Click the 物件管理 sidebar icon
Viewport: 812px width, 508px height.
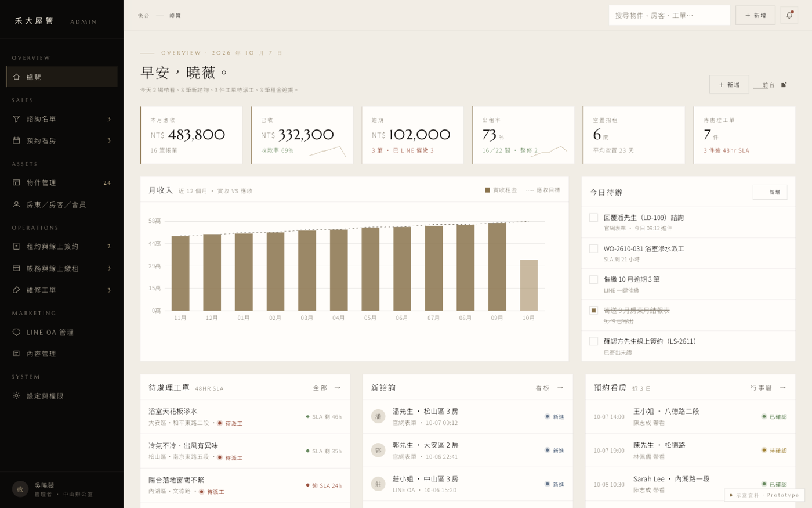(x=16, y=182)
